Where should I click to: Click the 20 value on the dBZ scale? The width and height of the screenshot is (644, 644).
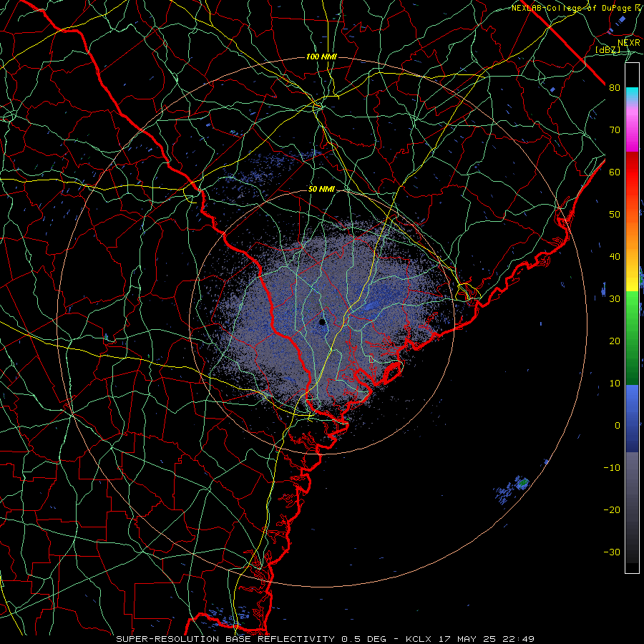pyautogui.click(x=615, y=341)
